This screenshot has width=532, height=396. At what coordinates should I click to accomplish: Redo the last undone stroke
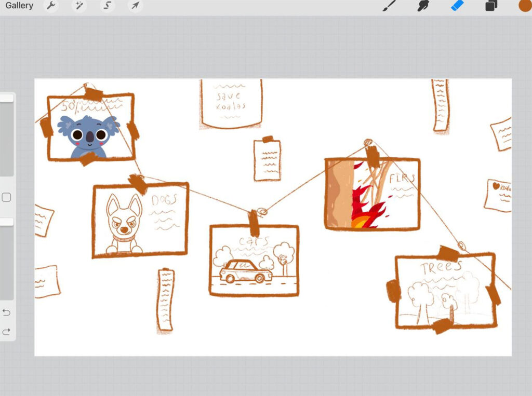click(6, 332)
